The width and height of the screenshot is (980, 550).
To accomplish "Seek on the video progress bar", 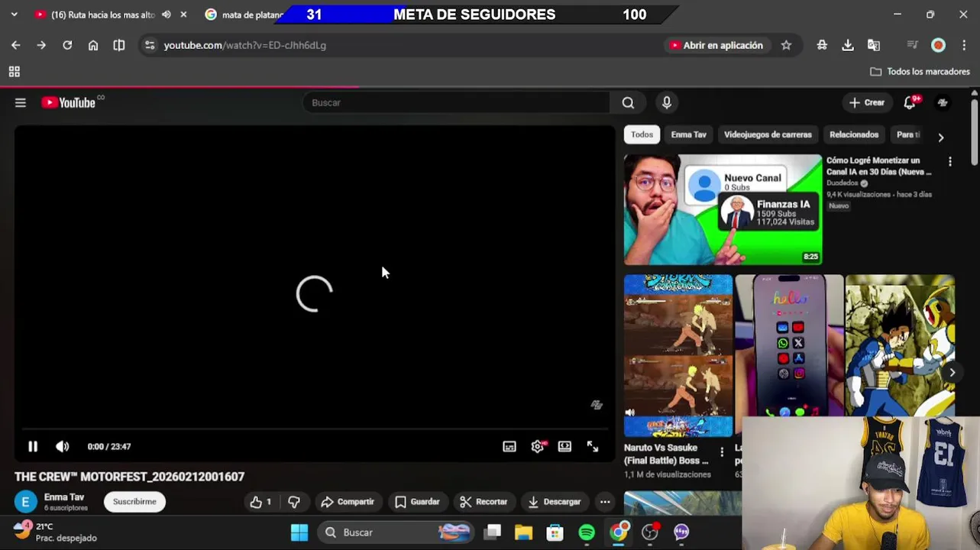I will click(x=314, y=429).
